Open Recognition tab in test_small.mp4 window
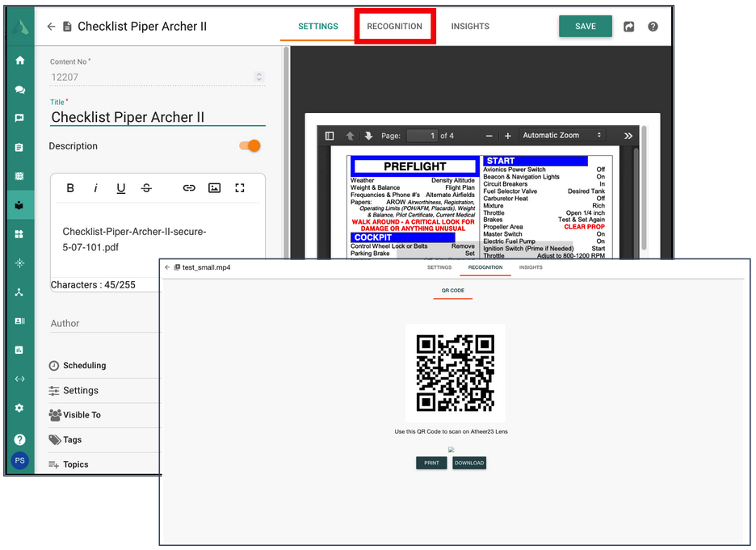Image resolution: width=756 pixels, height=550 pixels. [485, 267]
